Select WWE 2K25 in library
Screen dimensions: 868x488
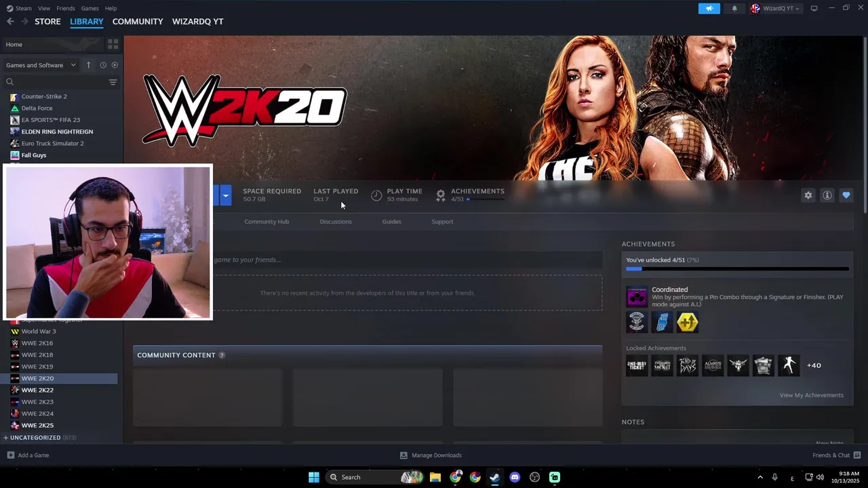pos(37,426)
